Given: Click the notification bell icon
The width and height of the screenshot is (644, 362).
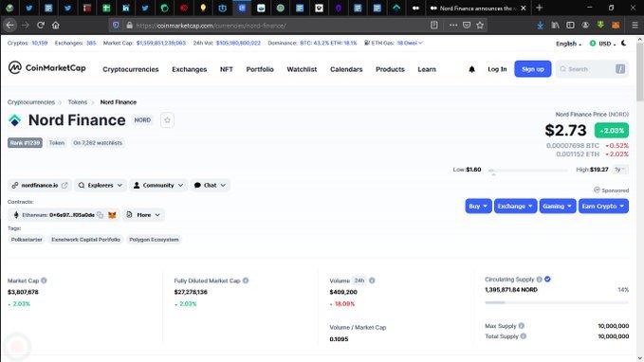Looking at the screenshot, I should tap(471, 69).
